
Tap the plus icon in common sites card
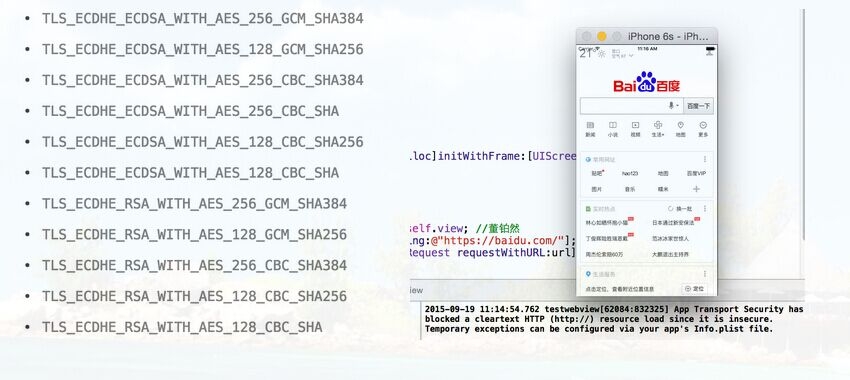697,189
